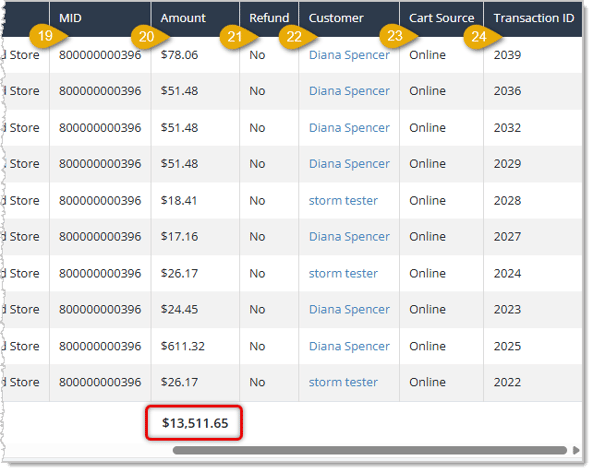Image resolution: width=593 pixels, height=472 pixels.
Task: Select transaction ID 2029
Action: click(x=507, y=164)
